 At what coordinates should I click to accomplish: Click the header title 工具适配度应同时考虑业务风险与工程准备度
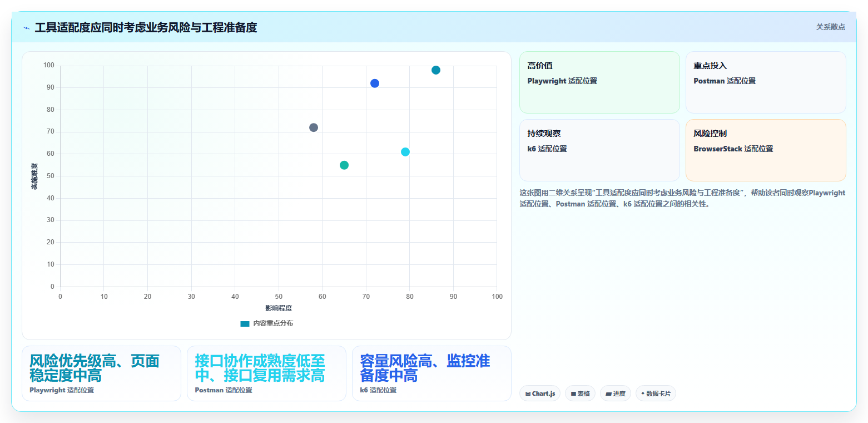click(146, 27)
